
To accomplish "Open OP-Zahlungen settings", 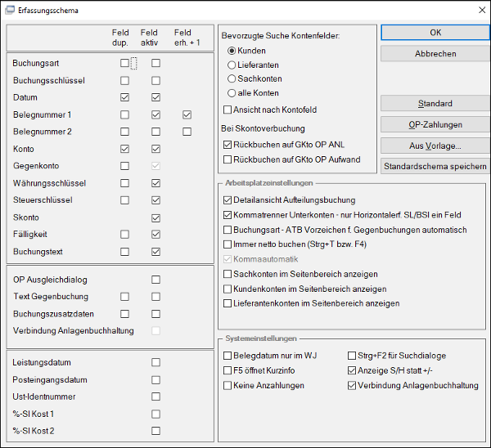I will tap(435, 124).
